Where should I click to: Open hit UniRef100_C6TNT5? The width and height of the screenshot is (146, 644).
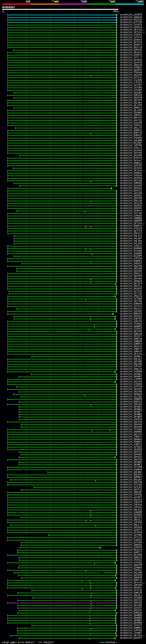click(131, 15)
